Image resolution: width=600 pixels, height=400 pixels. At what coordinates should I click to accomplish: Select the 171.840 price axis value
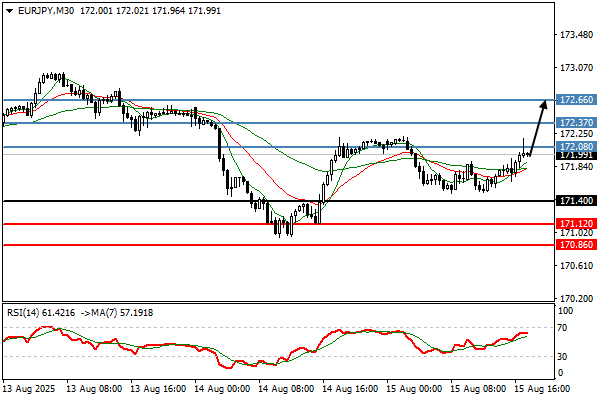pos(576,167)
